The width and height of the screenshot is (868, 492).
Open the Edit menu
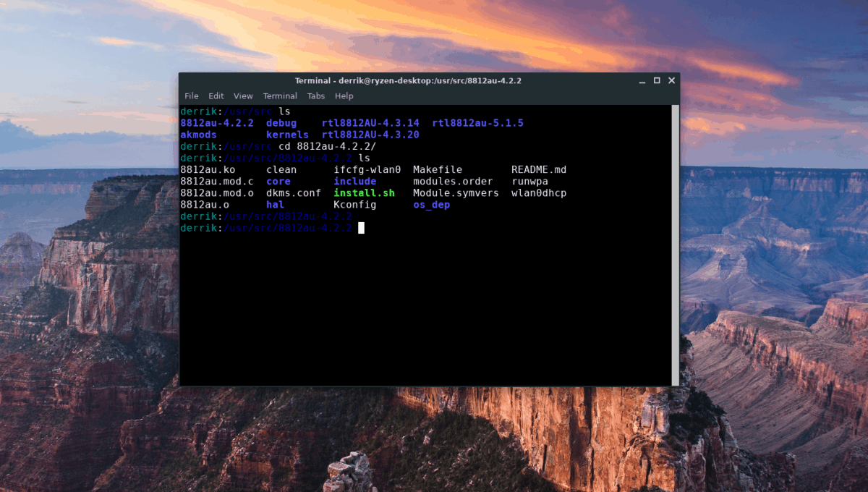216,96
